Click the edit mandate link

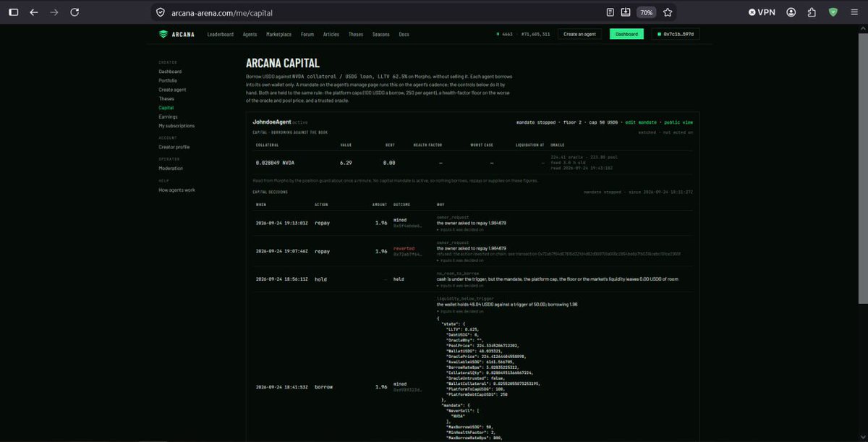(x=642, y=122)
